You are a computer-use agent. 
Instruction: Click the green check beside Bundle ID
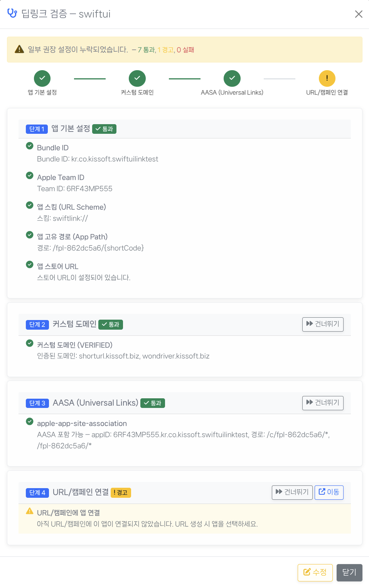tap(30, 146)
